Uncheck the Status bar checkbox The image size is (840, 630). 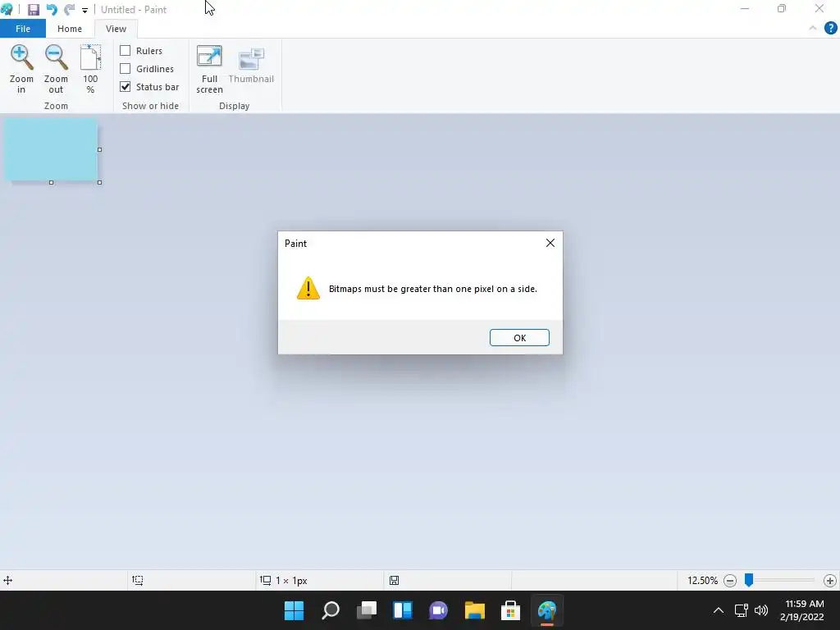(x=125, y=87)
